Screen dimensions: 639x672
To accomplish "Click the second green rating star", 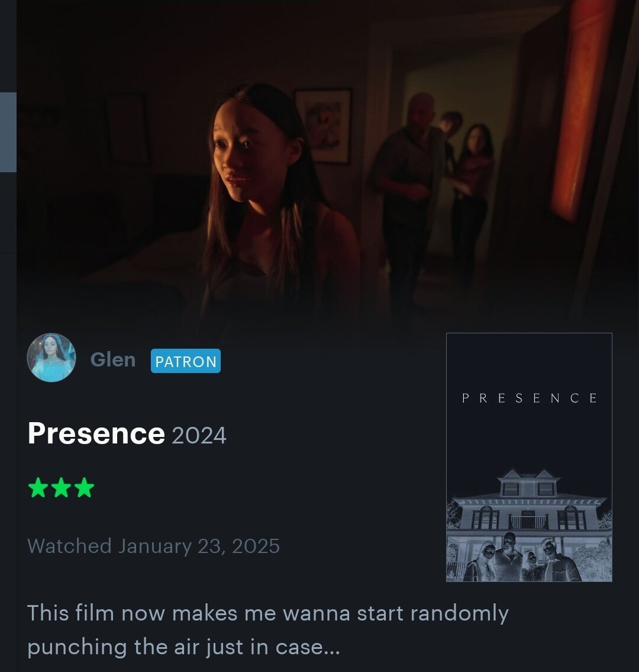I will point(61,488).
